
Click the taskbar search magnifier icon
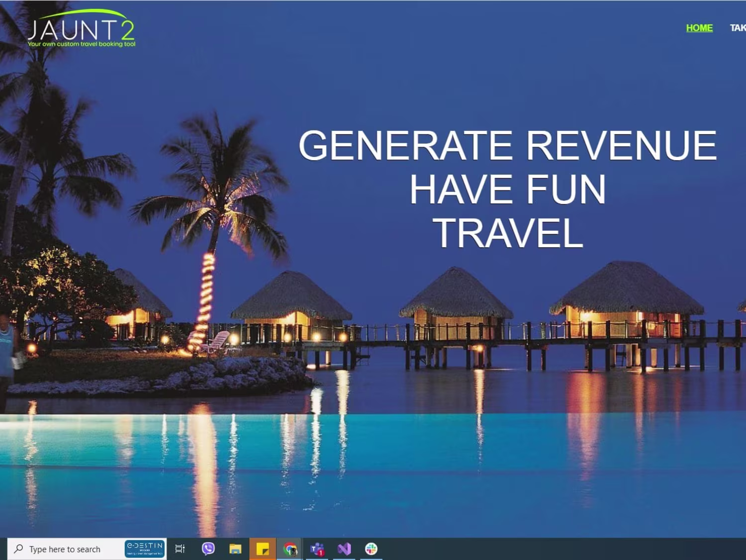(x=18, y=549)
